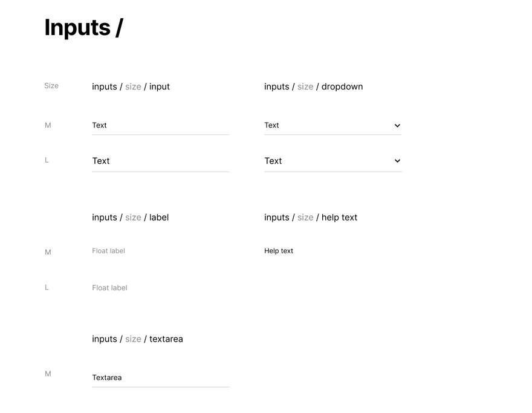Open the medium size Text dropdown
The height and width of the screenshot is (413, 532).
333,126
